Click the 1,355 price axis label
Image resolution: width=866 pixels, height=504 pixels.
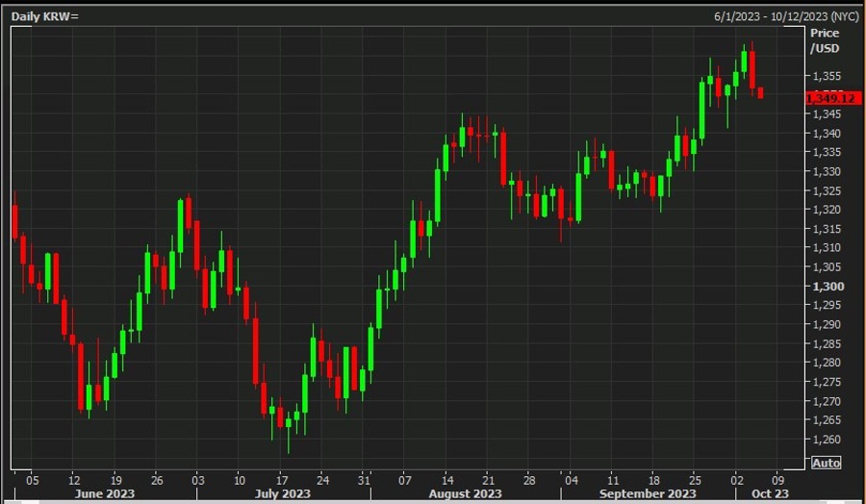(827, 76)
